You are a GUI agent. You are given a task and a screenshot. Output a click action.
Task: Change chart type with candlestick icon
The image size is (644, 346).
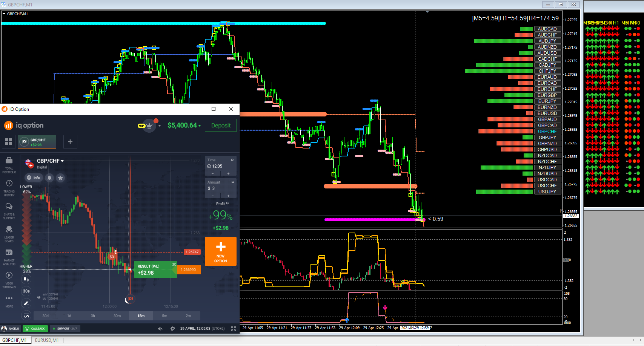pyautogui.click(x=26, y=279)
